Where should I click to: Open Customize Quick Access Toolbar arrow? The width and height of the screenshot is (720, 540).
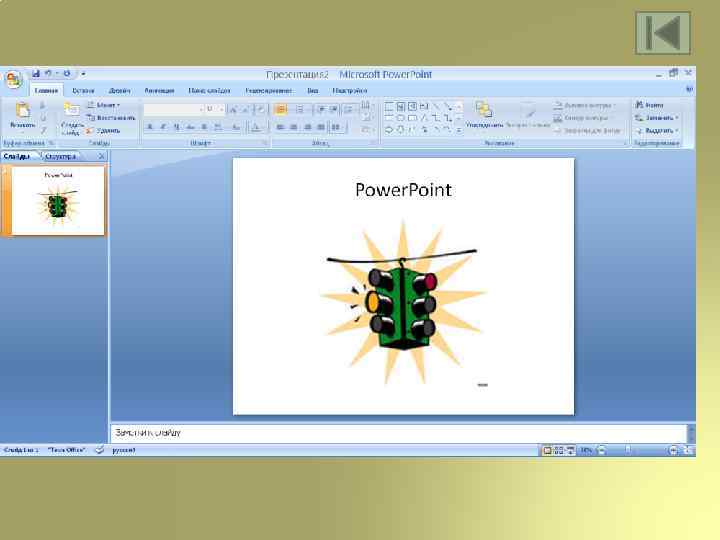pos(83,73)
